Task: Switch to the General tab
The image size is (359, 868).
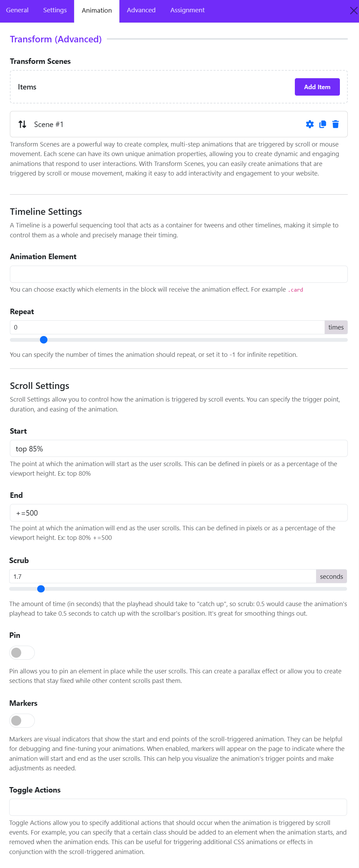Action: coord(17,10)
